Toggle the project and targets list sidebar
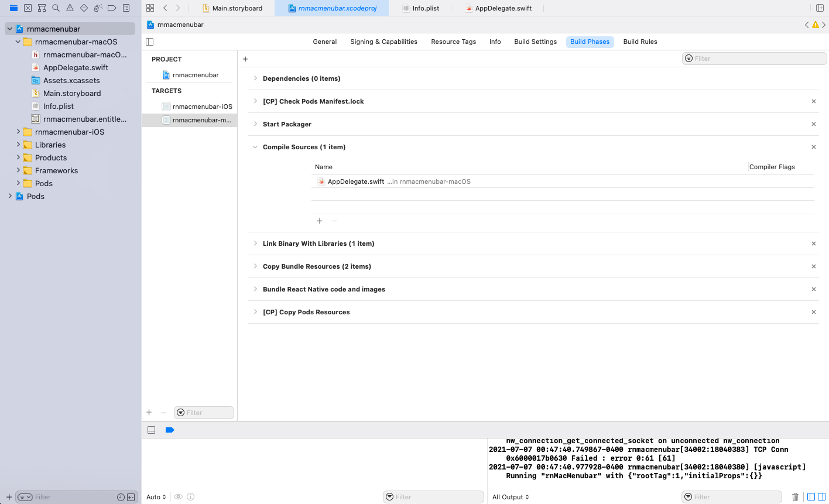Image resolution: width=829 pixels, height=504 pixels. point(150,42)
